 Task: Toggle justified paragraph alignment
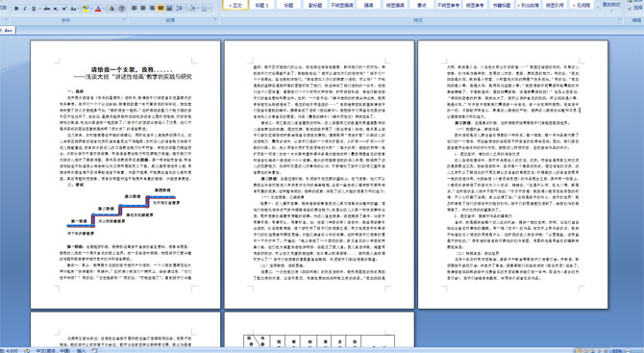pyautogui.click(x=161, y=8)
